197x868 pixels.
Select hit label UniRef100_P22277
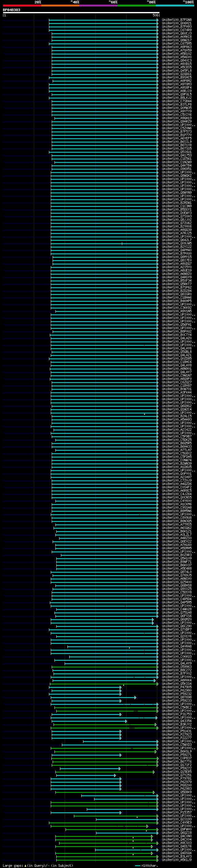click(177, 738)
